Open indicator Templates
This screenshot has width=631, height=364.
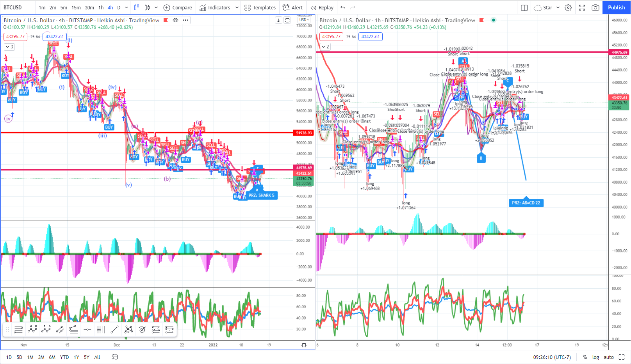[x=260, y=7]
